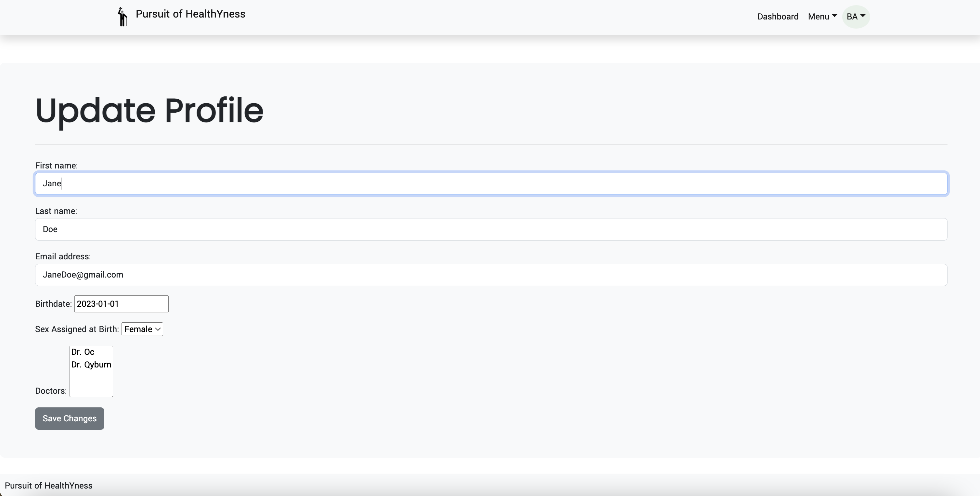Viewport: 980px width, 496px height.
Task: Click the Menu dropdown caret arrow
Action: coord(834,16)
